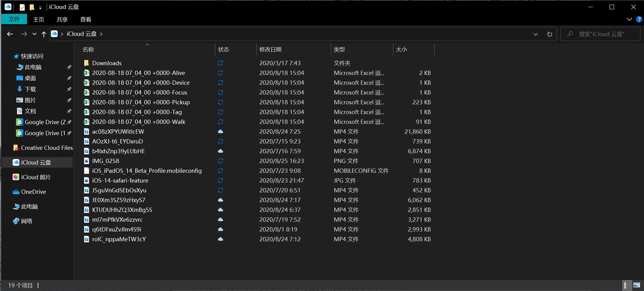Click the search iCloud 云盘 box
Screen dimensions: 644x291
[x=601, y=34]
